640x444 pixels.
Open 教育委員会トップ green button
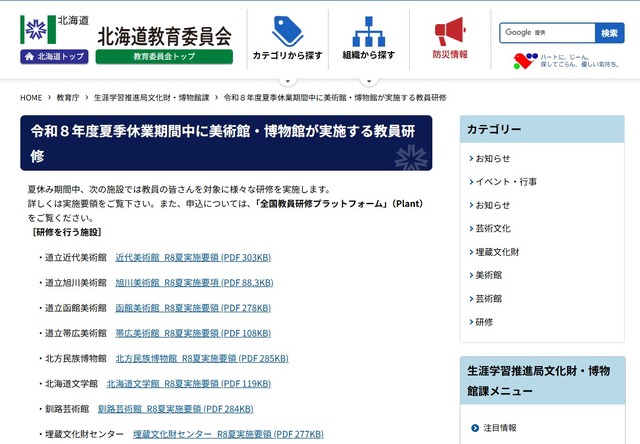pos(164,56)
